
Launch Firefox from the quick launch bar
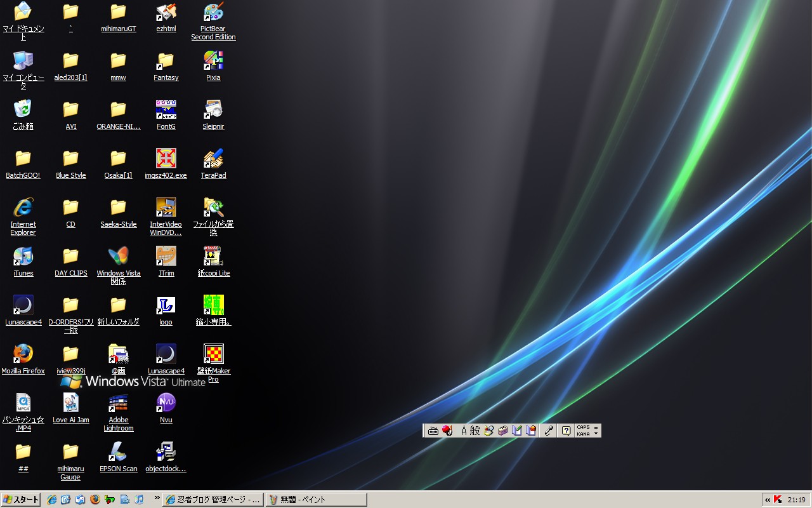(x=95, y=500)
